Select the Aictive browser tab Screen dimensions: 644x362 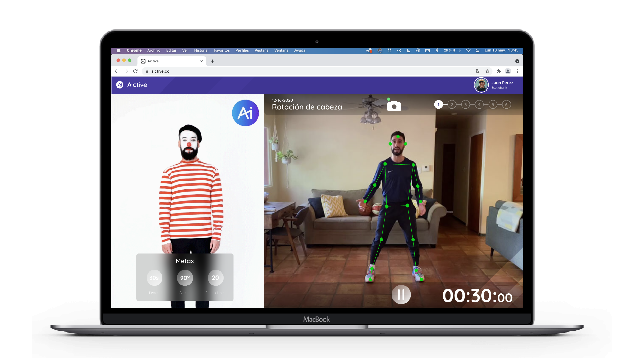tap(172, 61)
